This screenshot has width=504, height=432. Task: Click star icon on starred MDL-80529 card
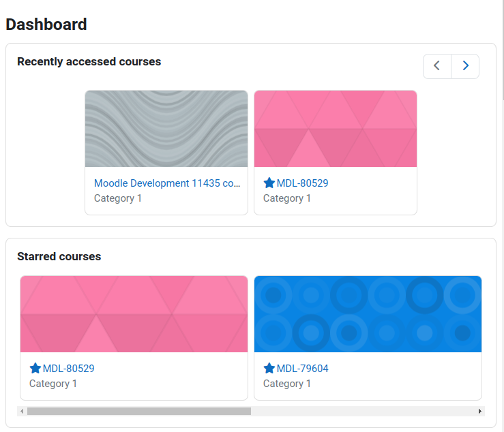tap(35, 369)
